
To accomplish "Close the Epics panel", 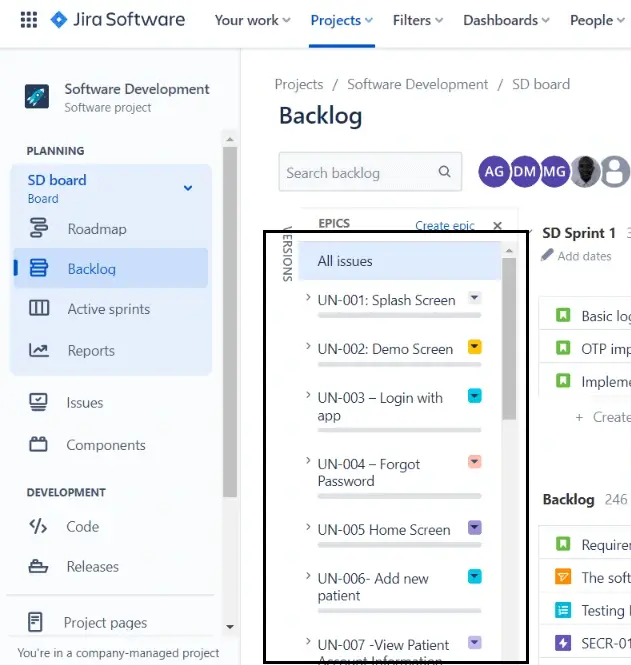I will (498, 226).
